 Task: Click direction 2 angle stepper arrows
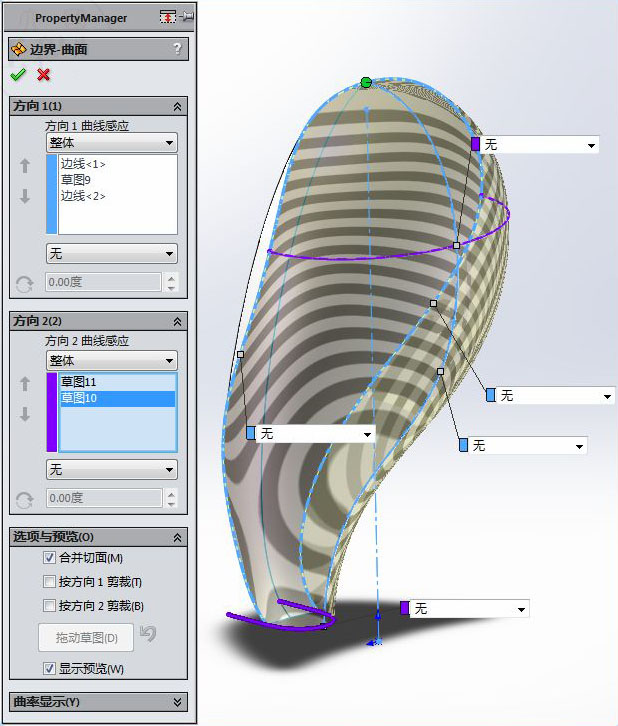pyautogui.click(x=171, y=498)
